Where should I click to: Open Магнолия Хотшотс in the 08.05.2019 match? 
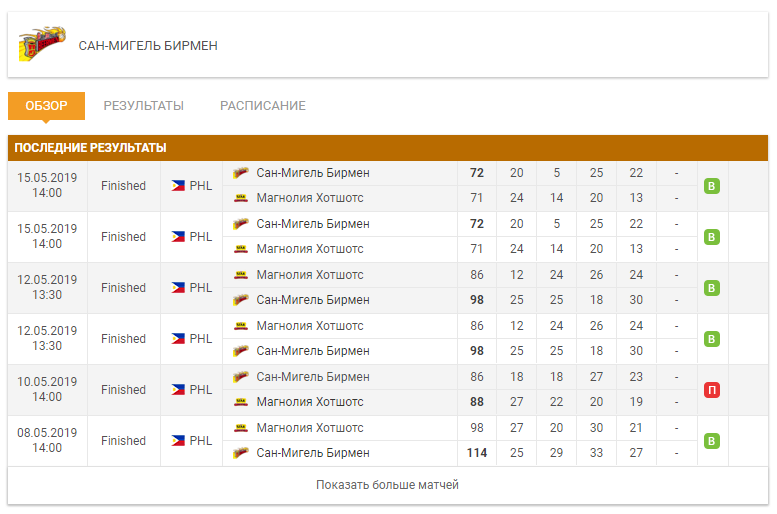coord(310,427)
